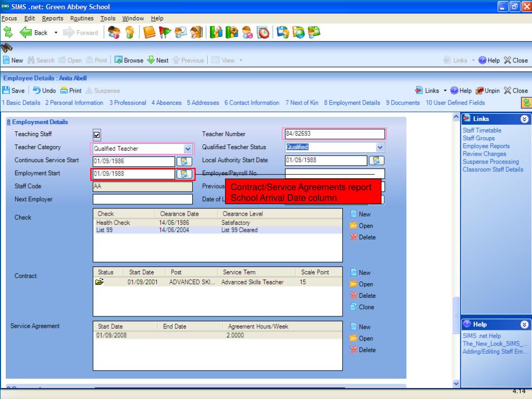Click the green flag toolbar icon

coord(164,33)
